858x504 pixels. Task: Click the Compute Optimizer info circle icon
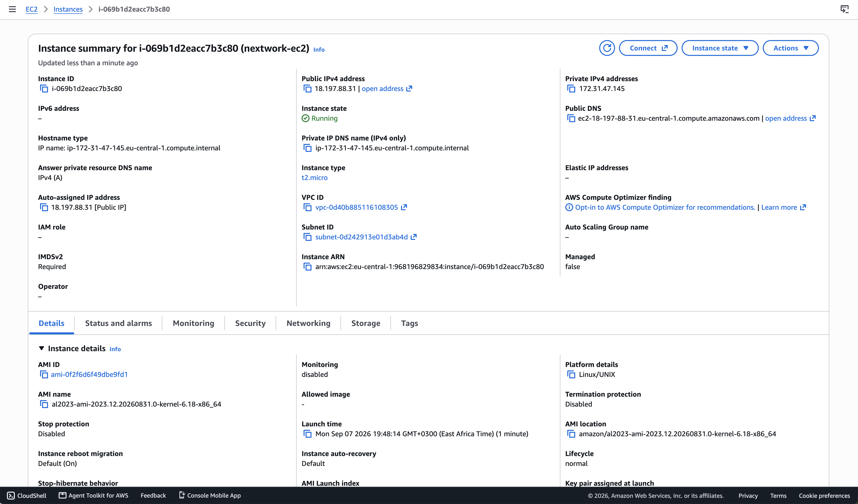[569, 207]
